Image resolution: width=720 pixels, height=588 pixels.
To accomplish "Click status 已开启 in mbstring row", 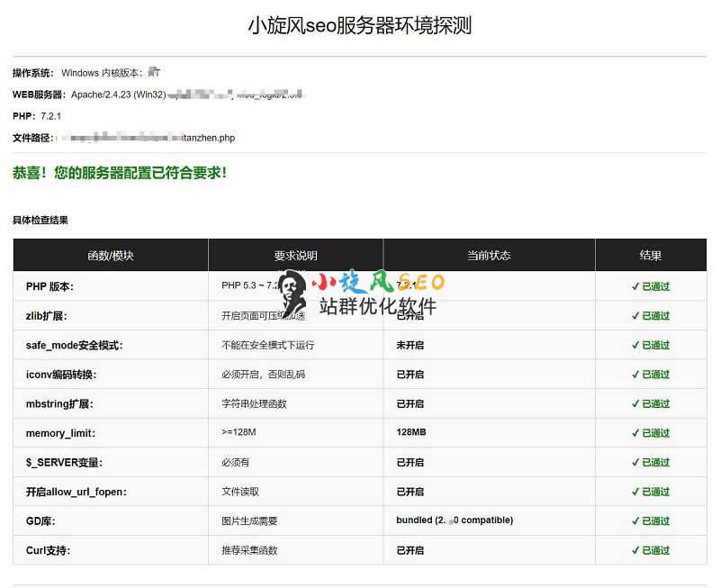I will click(x=410, y=403).
